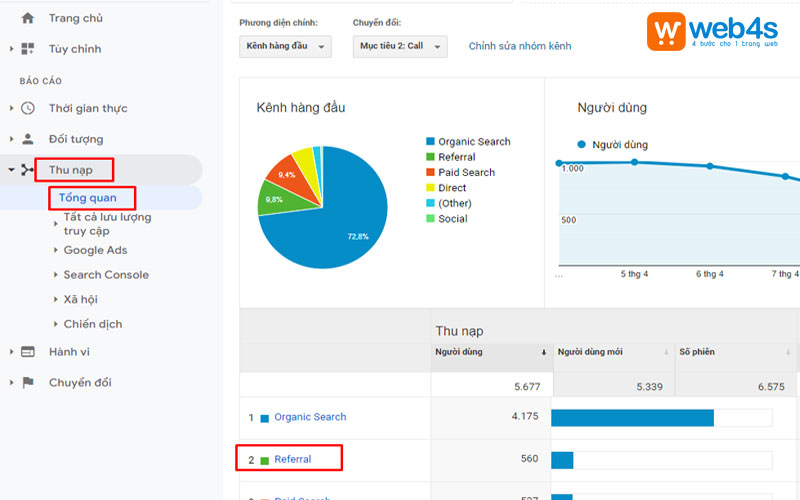Expand the Chuyển đổi section arrow
This screenshot has height=500, width=800.
click(11, 382)
